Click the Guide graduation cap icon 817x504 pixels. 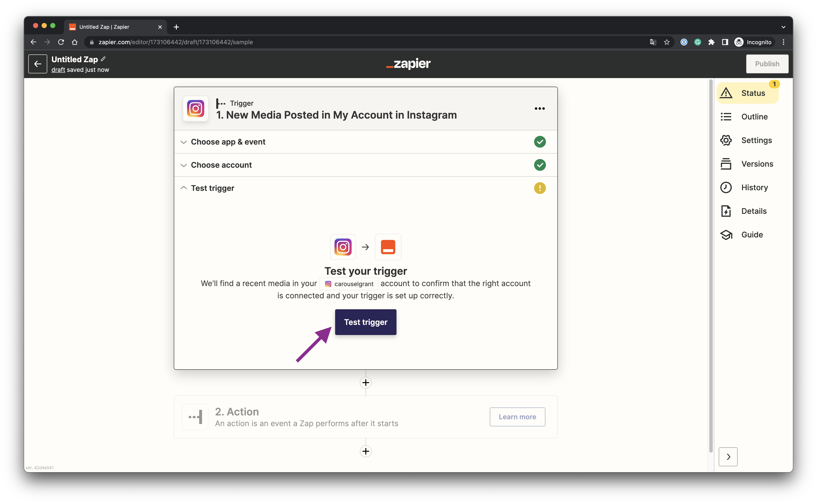[726, 235]
